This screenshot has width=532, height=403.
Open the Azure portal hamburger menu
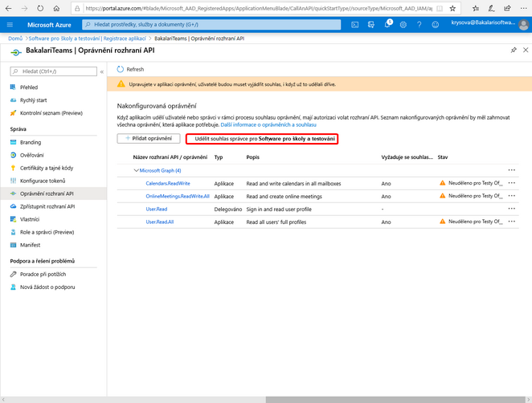click(10, 25)
